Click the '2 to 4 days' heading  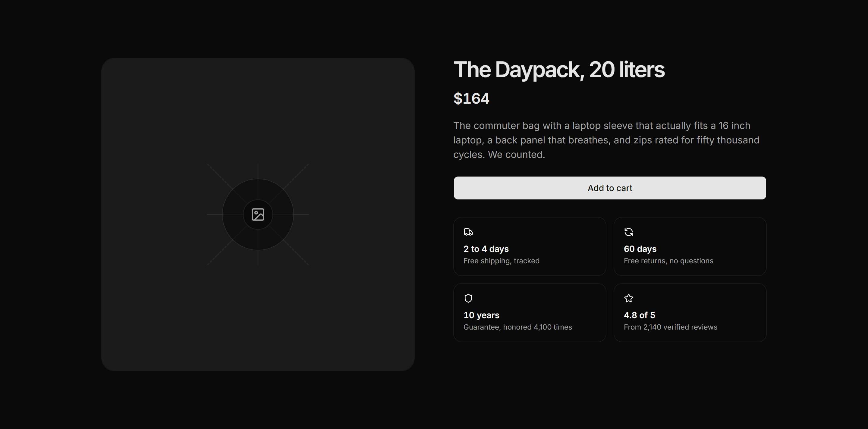click(486, 249)
